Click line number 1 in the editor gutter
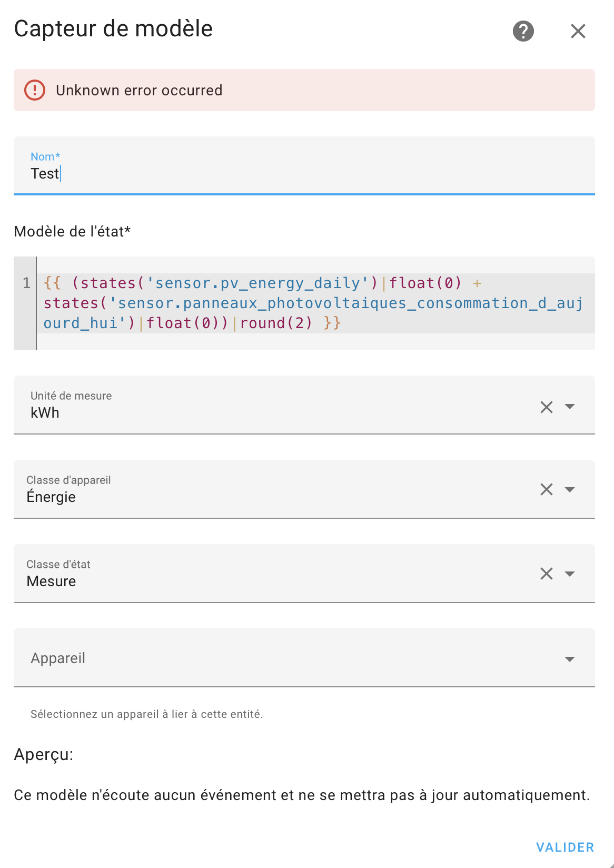Viewport: 614px width, 868px height. tap(26, 283)
